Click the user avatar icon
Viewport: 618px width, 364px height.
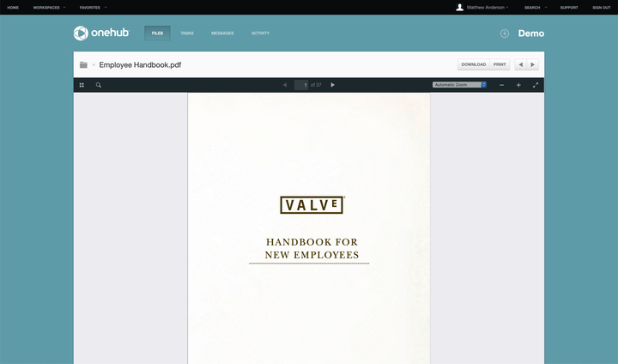click(459, 7)
